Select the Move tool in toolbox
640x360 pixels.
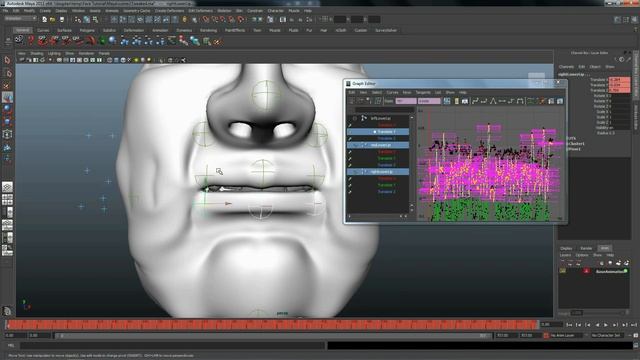pos(7,97)
